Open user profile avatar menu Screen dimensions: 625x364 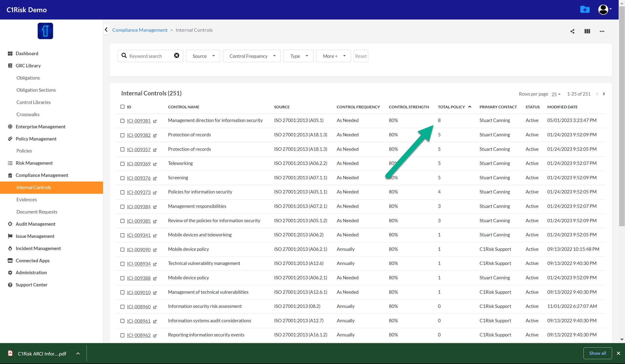click(604, 10)
